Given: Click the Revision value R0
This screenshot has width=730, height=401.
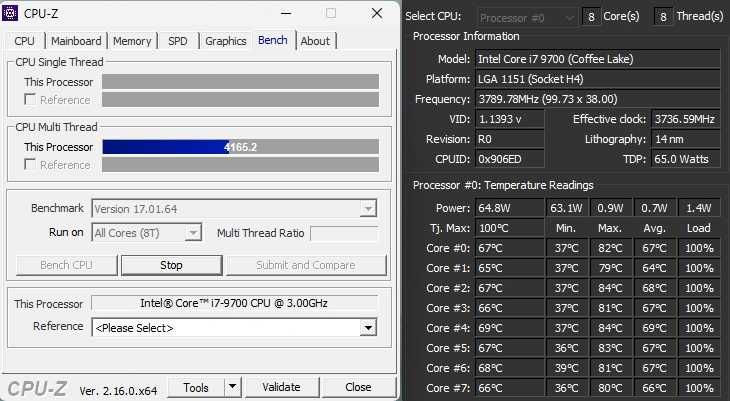Looking at the screenshot, I should coord(510,139).
